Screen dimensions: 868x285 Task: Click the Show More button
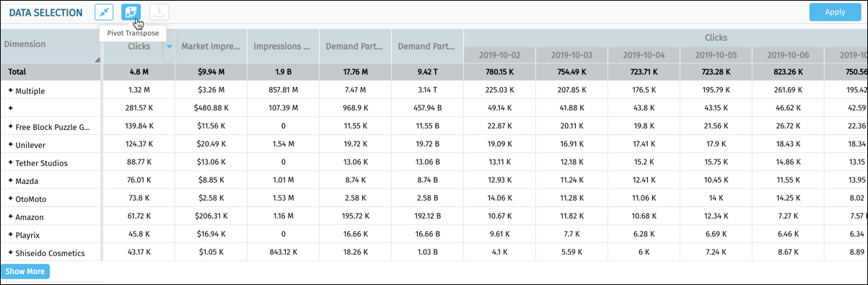[25, 271]
